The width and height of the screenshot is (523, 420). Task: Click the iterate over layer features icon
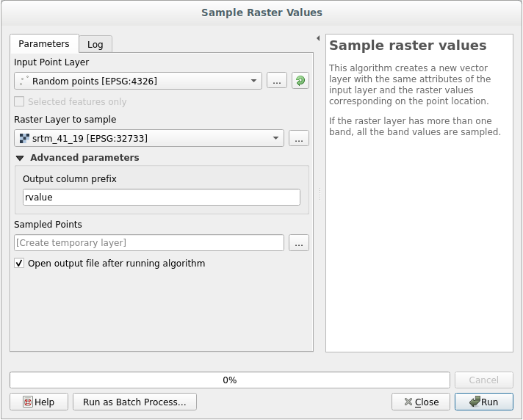point(300,81)
